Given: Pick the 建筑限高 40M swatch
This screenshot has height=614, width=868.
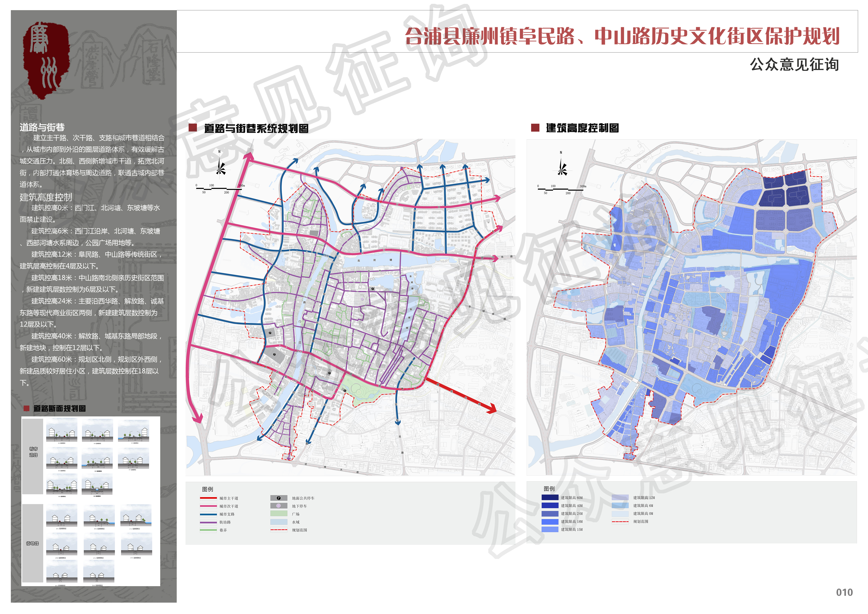Looking at the screenshot, I should click(550, 505).
